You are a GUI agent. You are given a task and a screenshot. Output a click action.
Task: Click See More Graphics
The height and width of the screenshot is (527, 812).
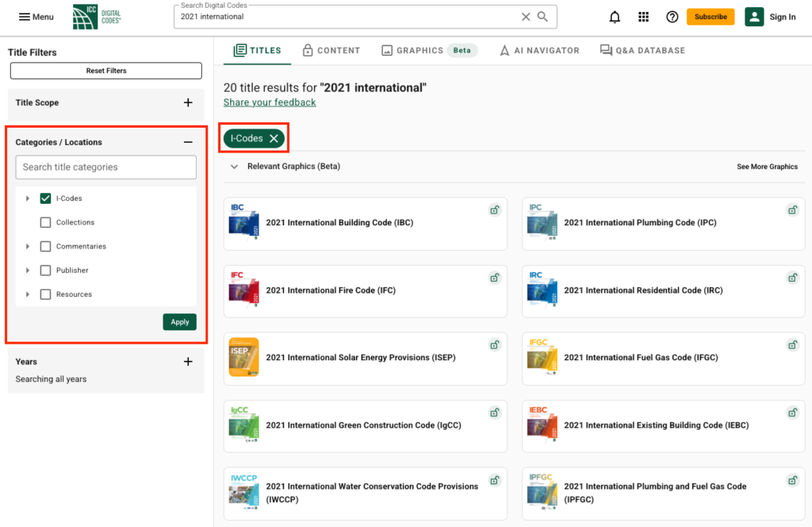(767, 167)
